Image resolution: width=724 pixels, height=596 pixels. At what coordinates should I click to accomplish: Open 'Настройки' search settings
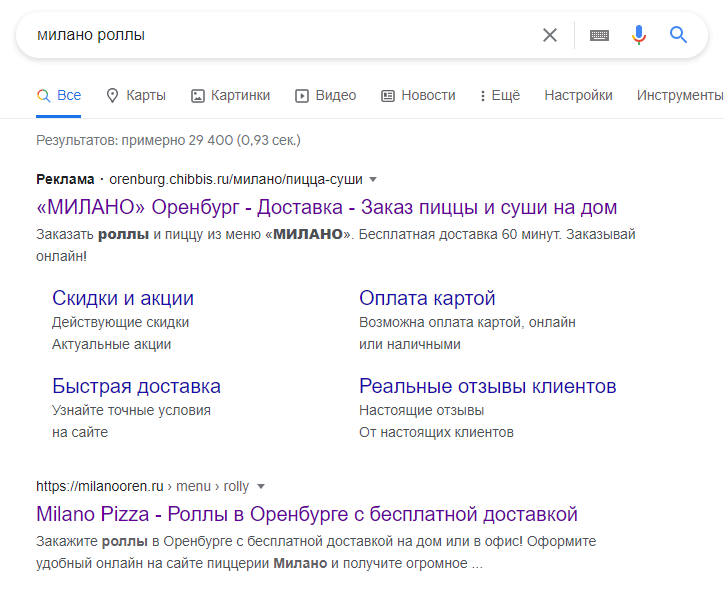point(578,96)
